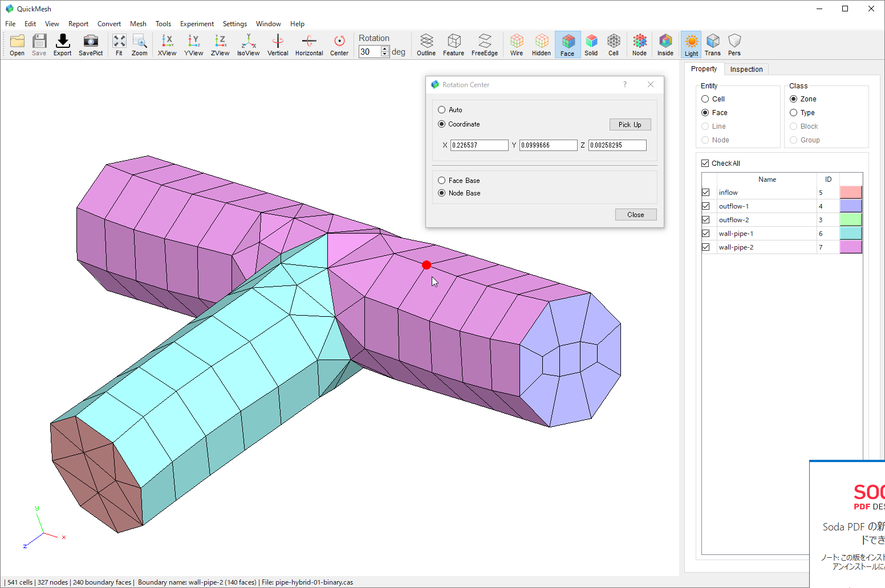
Task: Enable Solid display mode
Action: [x=591, y=44]
